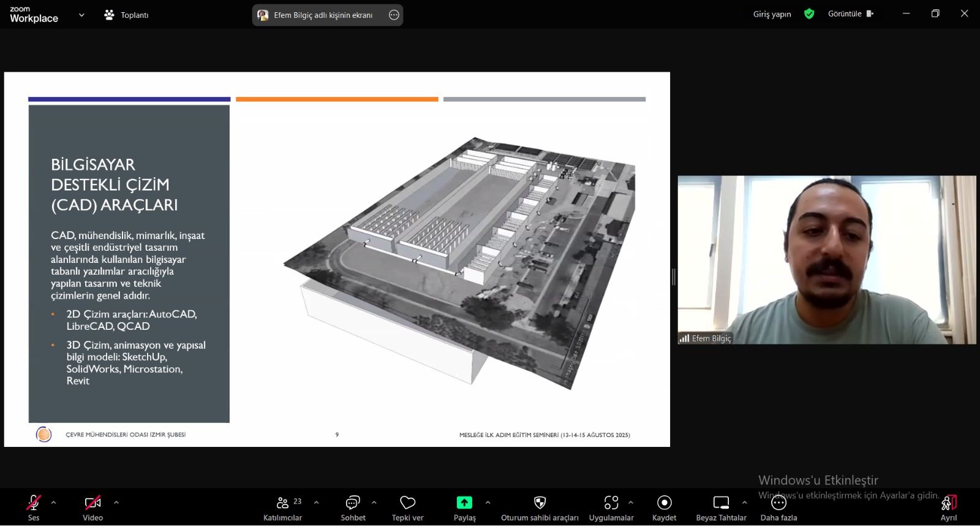
Task: Click the Giriş yapın sign-in link
Action: pyautogui.click(x=772, y=14)
